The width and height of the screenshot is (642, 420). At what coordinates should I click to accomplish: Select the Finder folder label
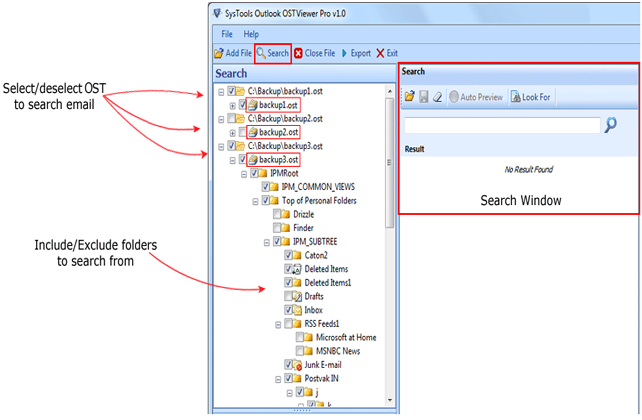303,228
